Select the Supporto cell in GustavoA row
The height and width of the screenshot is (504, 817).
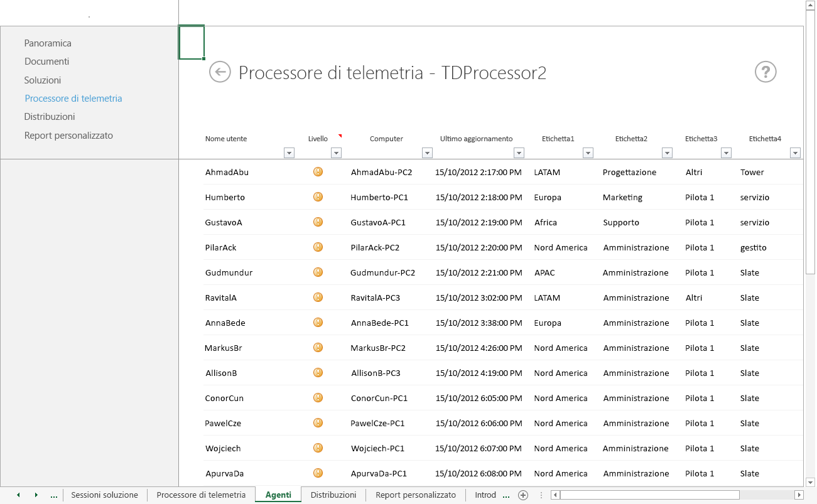click(x=621, y=222)
